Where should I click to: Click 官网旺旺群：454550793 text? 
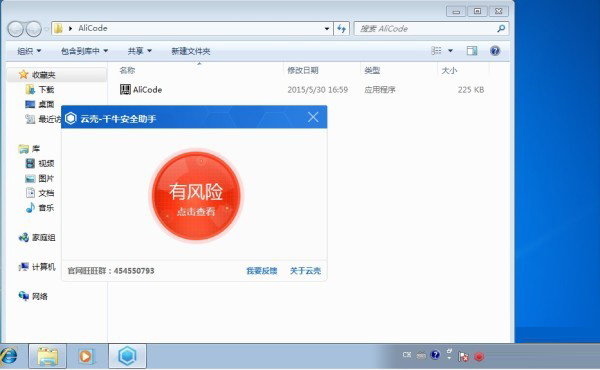pyautogui.click(x=111, y=271)
